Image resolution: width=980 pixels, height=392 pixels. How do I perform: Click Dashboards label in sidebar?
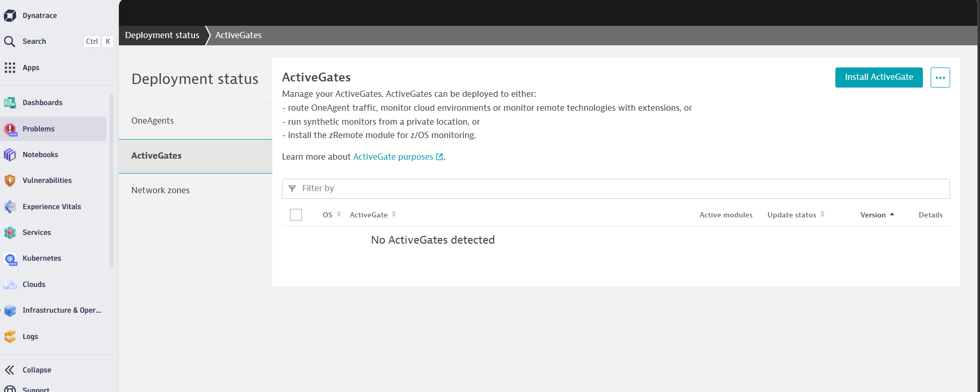[42, 103]
